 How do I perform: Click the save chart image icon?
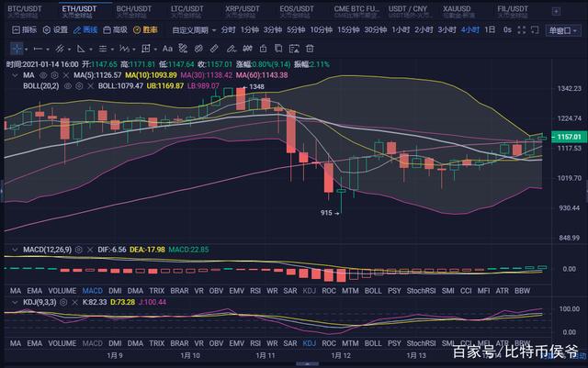[x=294, y=49]
